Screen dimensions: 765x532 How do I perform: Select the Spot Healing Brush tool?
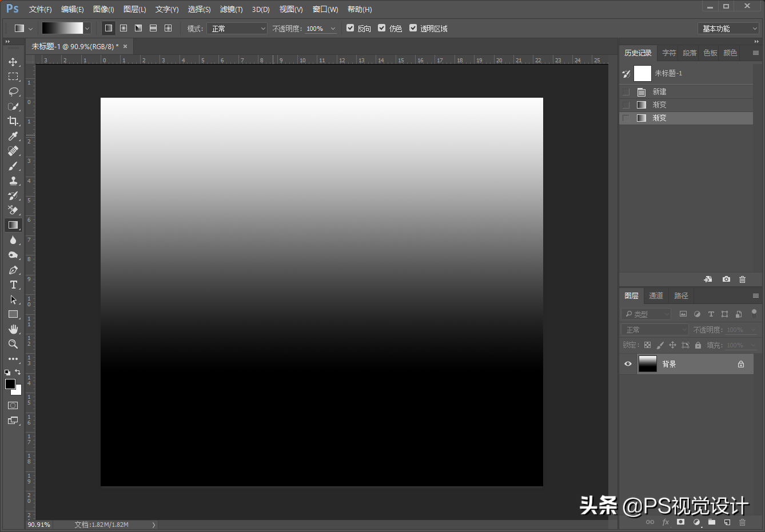point(13,151)
